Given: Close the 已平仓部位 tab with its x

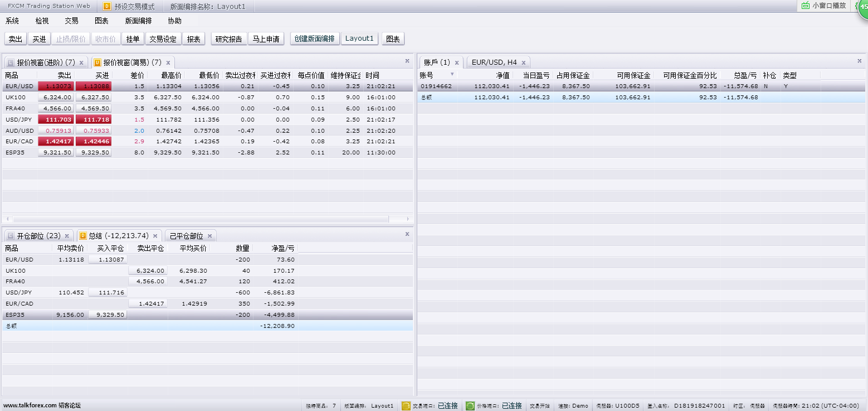Looking at the screenshot, I should [209, 236].
